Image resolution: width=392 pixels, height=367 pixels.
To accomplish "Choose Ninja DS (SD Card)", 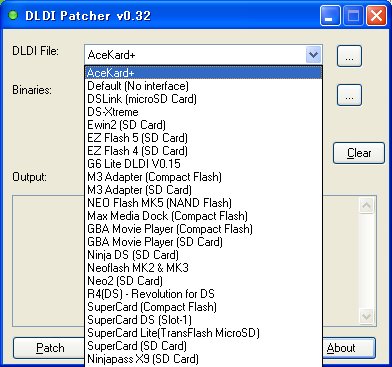I will click(203, 255).
